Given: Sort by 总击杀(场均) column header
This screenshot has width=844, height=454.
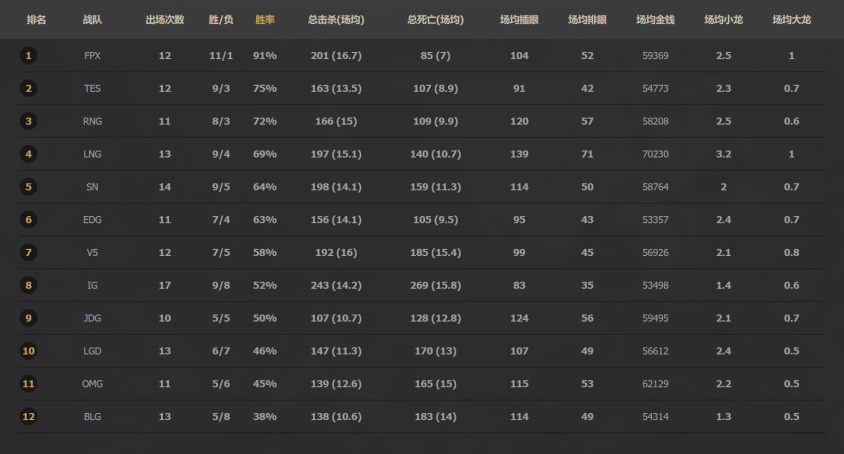Looking at the screenshot, I should [x=336, y=20].
